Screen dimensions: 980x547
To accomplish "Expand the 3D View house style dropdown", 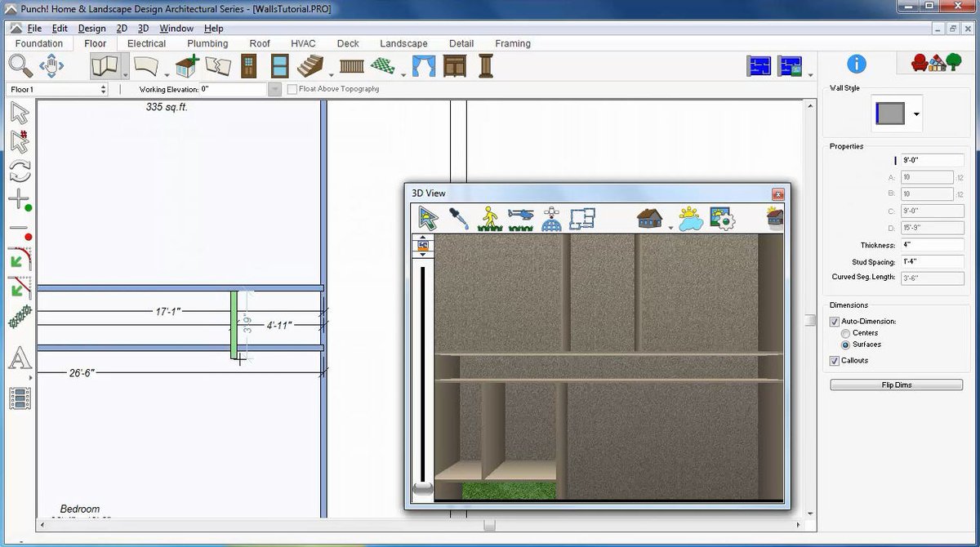I will (670, 227).
